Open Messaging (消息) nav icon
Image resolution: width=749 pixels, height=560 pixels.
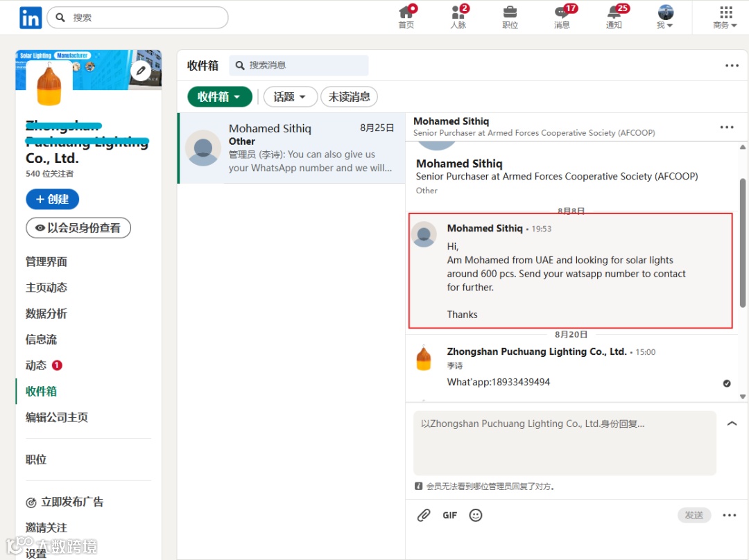coord(562,17)
